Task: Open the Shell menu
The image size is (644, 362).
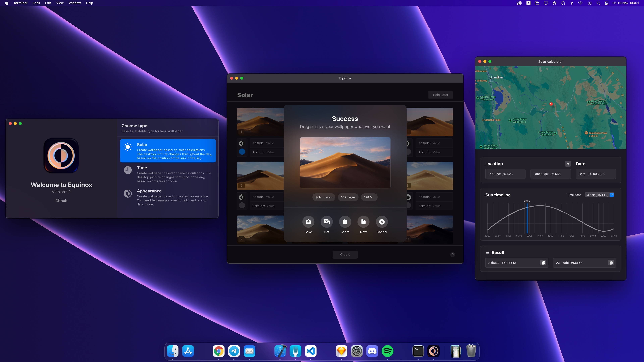Action: 36,3
